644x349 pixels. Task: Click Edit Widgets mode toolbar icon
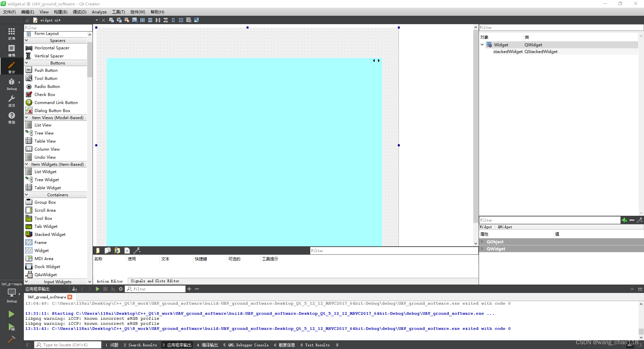click(111, 20)
